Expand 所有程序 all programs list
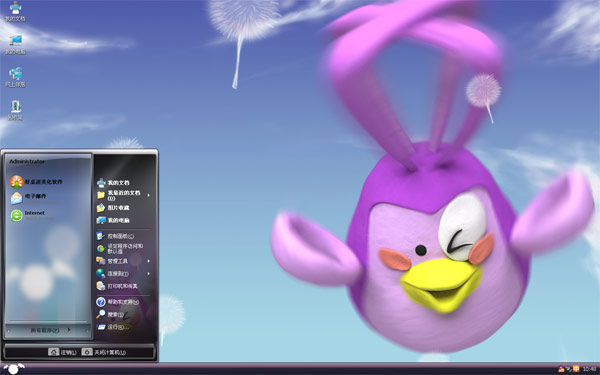 (49, 330)
